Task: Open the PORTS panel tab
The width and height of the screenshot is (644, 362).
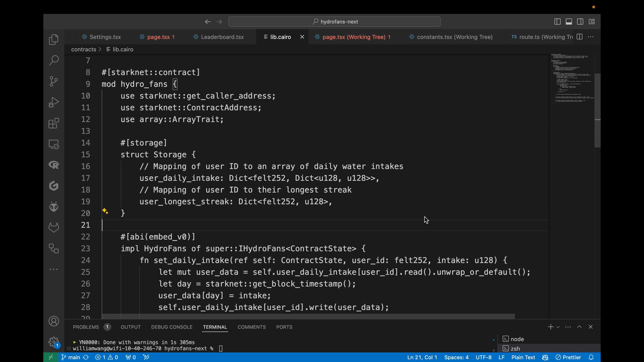Action: click(x=284, y=327)
